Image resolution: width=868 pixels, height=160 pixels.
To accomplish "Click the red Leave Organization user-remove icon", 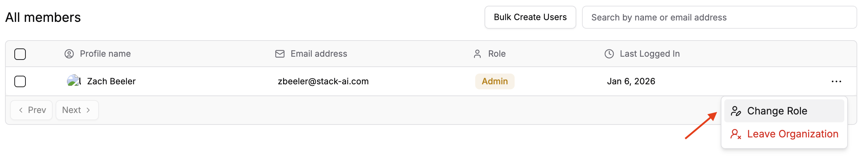I will (x=736, y=134).
